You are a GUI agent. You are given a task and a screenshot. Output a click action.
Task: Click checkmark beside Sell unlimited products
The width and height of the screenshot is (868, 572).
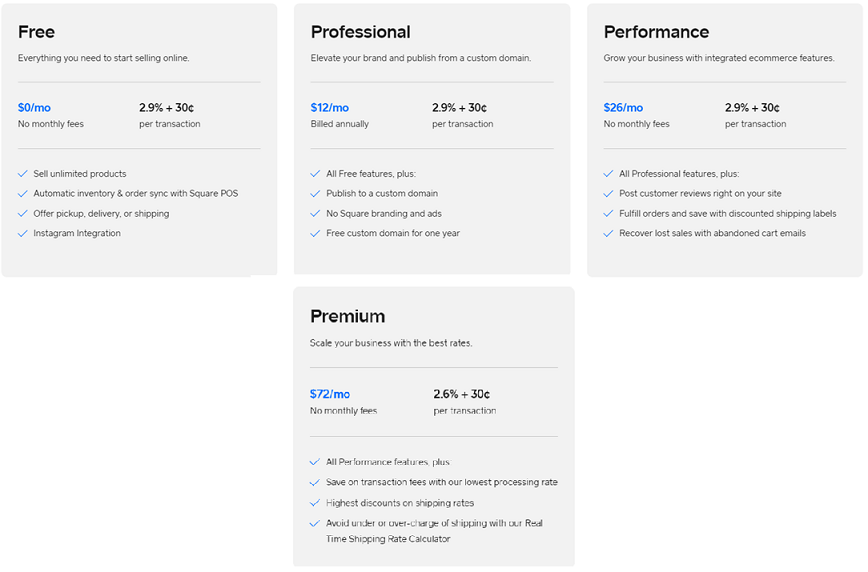click(x=23, y=174)
